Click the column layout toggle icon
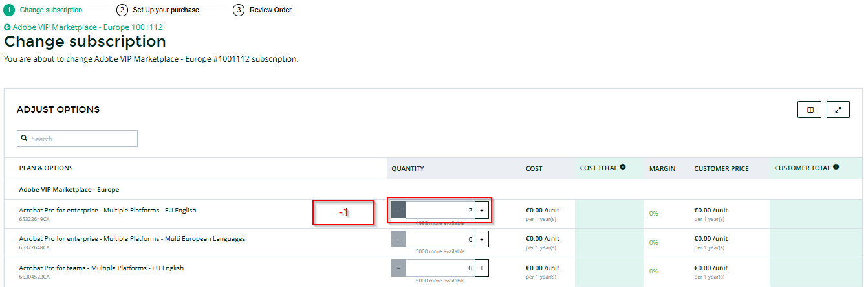 tap(809, 109)
